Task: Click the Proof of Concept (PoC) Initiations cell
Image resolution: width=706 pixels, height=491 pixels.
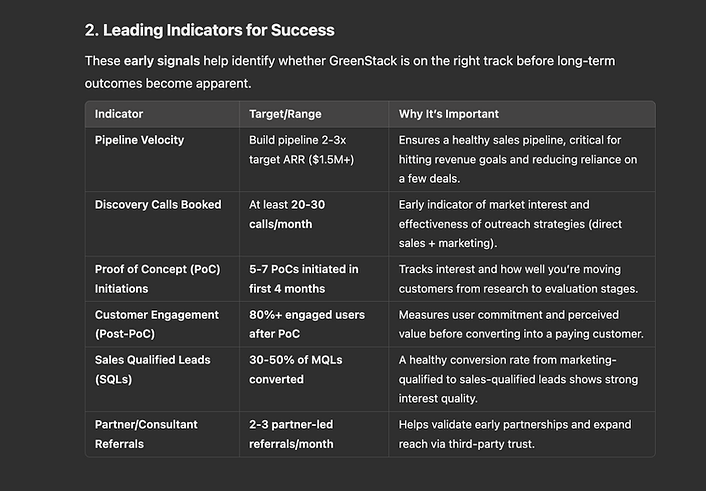Action: coord(157,279)
